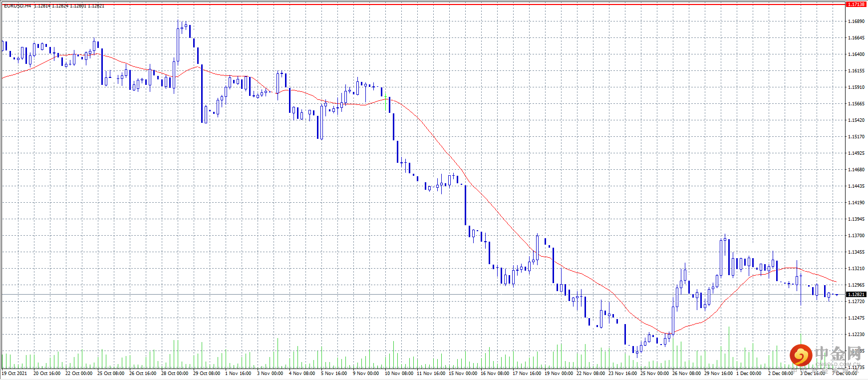
Task: Pick the 1.15665 price scale label
Action: click(856, 104)
